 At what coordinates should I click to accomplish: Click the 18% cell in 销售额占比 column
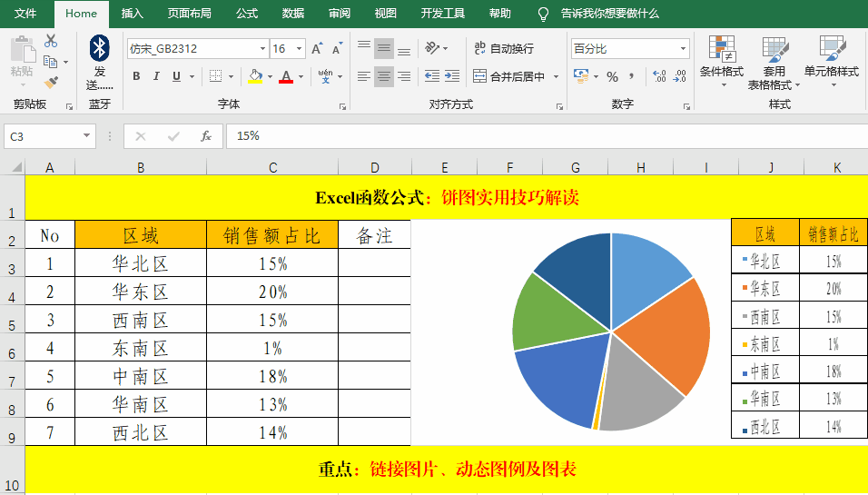click(x=272, y=376)
